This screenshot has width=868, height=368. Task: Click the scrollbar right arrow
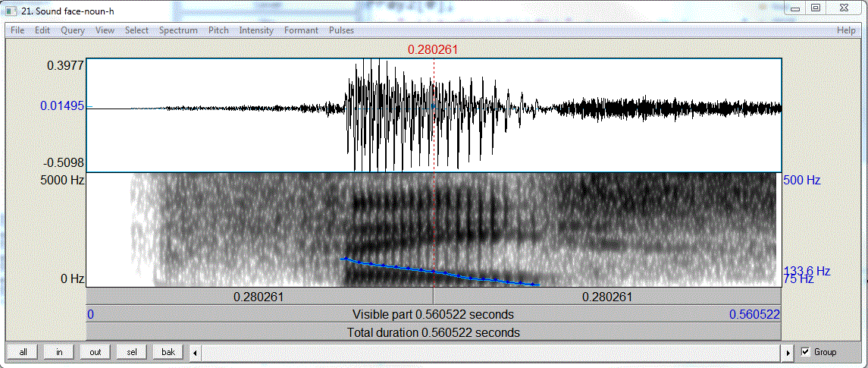pos(789,352)
